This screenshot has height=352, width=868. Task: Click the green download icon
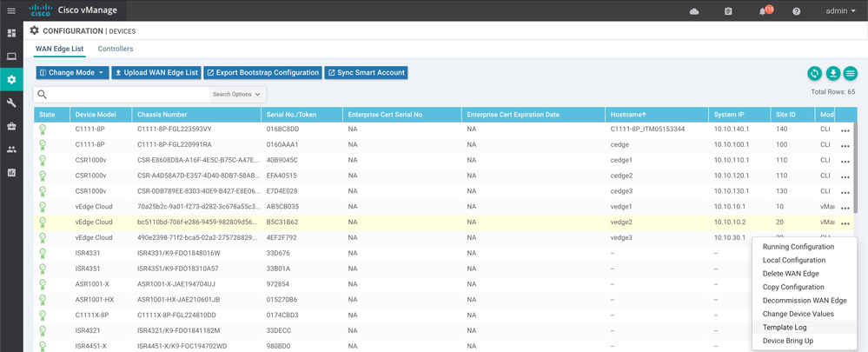tap(832, 73)
